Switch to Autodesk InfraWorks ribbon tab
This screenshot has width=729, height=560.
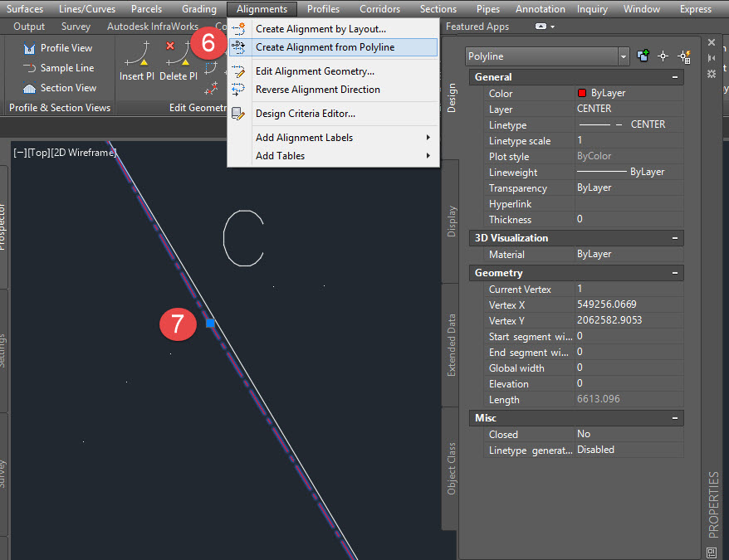tap(153, 27)
